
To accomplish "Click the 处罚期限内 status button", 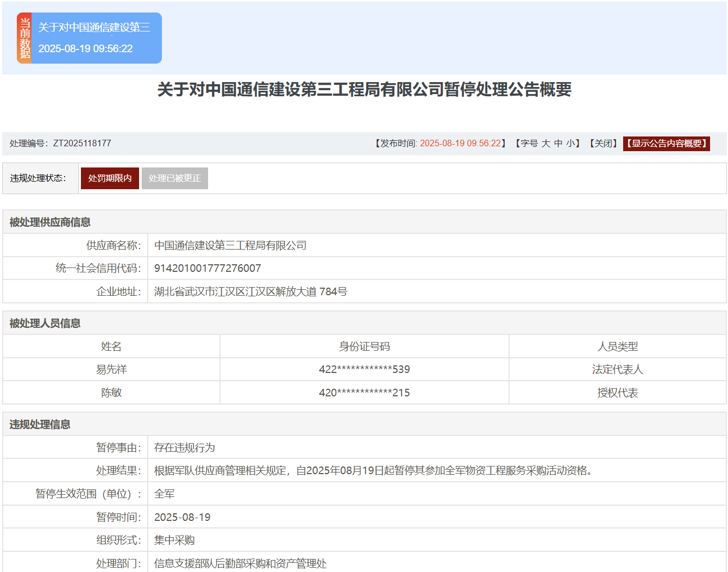I will pyautogui.click(x=110, y=178).
